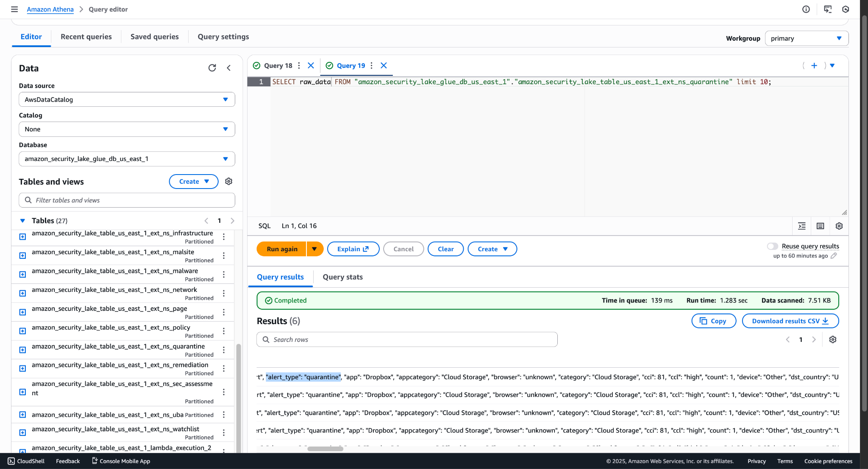Open actions menu for ext_ns_policy table

point(224,331)
